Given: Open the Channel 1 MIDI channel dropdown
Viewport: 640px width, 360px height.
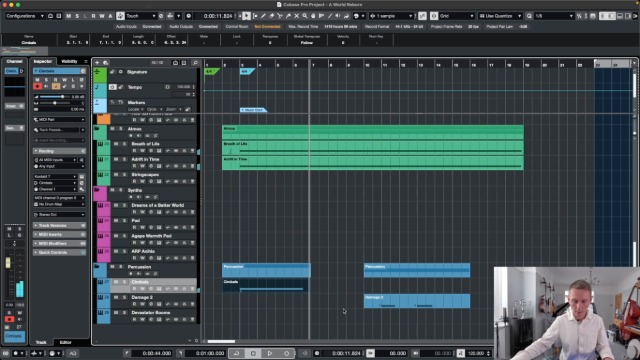Looking at the screenshot, I should point(56,189).
